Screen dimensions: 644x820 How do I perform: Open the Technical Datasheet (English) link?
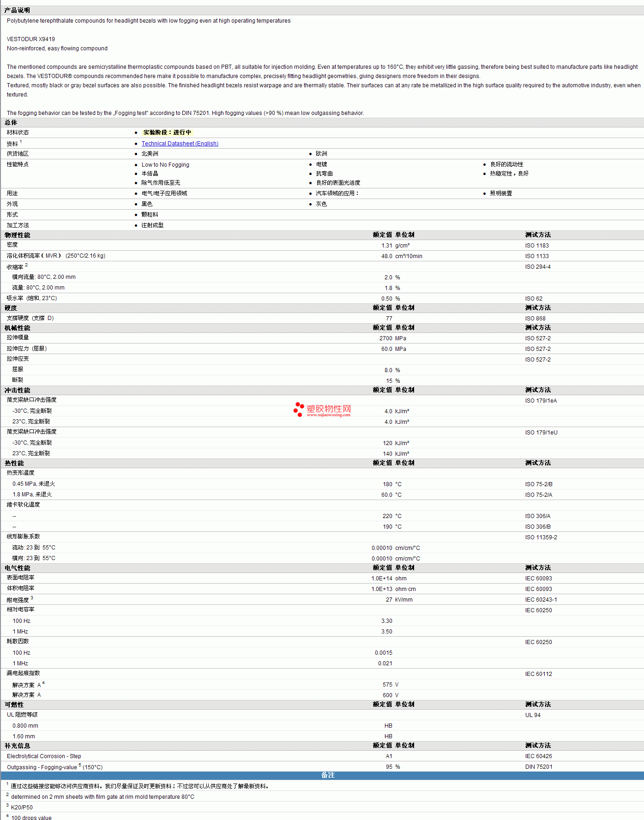(x=180, y=144)
